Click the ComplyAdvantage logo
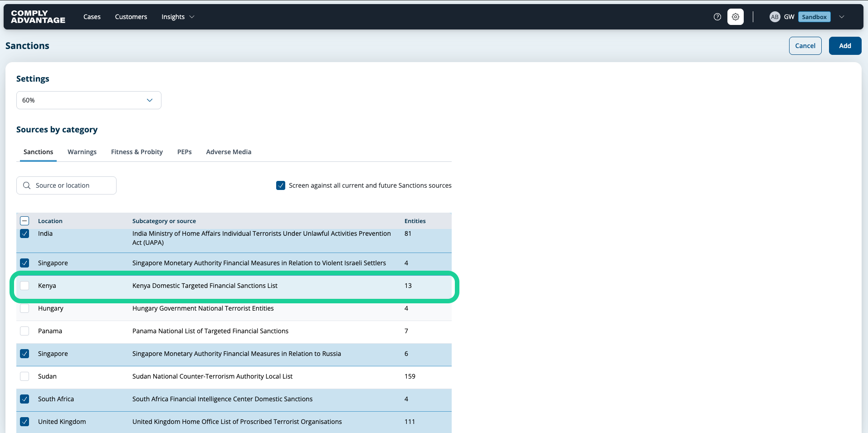 tap(38, 17)
